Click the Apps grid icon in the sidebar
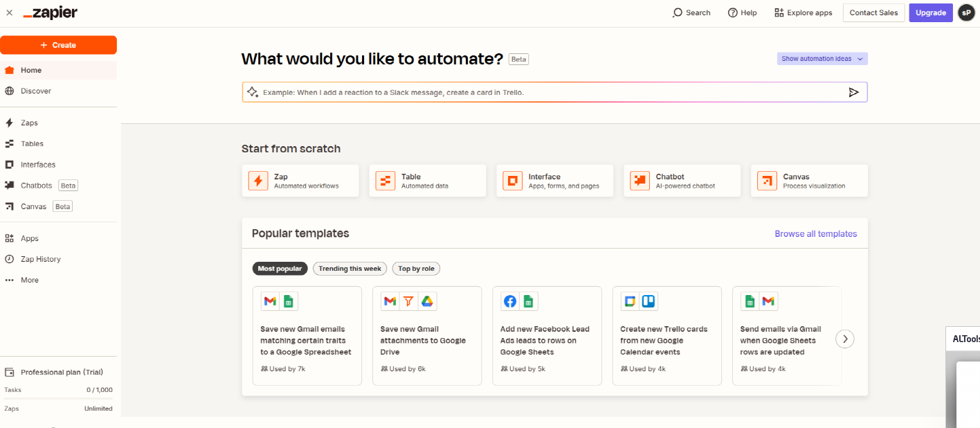The image size is (980, 428). [x=9, y=238]
